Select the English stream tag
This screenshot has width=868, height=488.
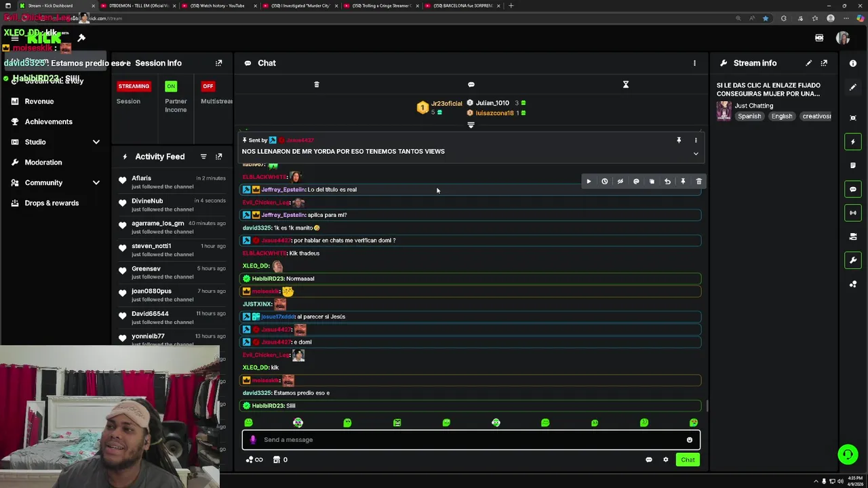pyautogui.click(x=781, y=117)
